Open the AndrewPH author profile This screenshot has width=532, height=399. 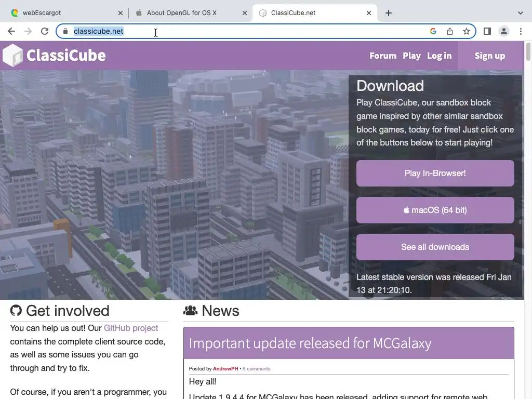(225, 369)
